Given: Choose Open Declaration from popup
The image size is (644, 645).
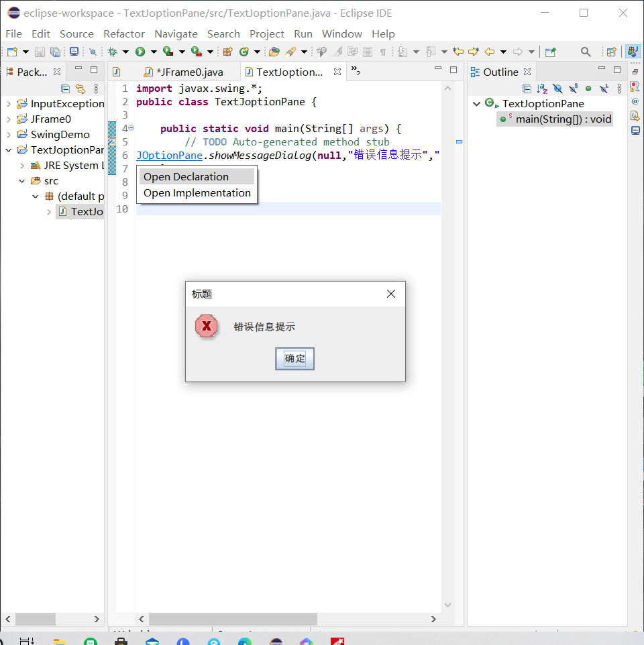Looking at the screenshot, I should (x=197, y=177).
